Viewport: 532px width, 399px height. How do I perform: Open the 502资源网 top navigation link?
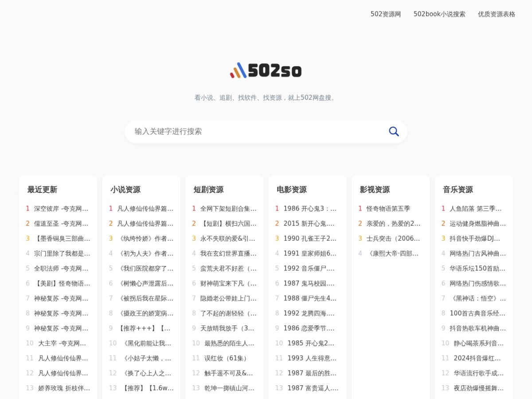tap(386, 14)
